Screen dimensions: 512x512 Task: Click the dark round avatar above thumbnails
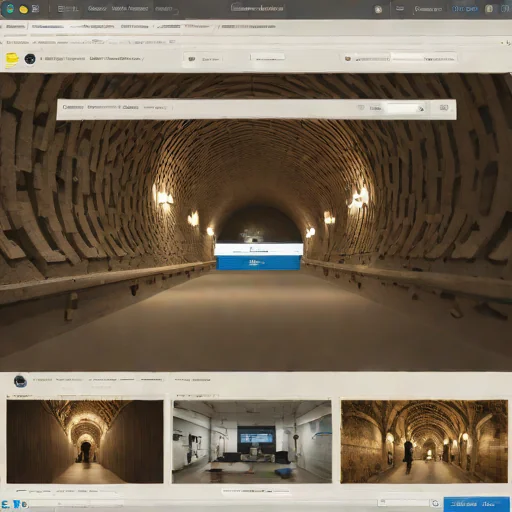click(20, 381)
